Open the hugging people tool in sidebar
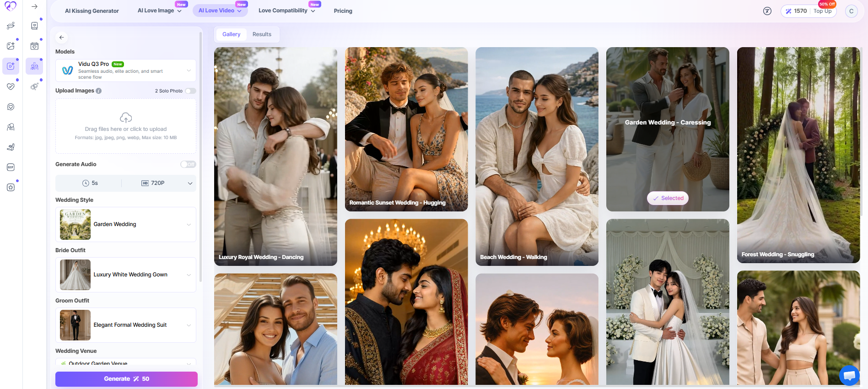868x389 pixels. pos(11,127)
